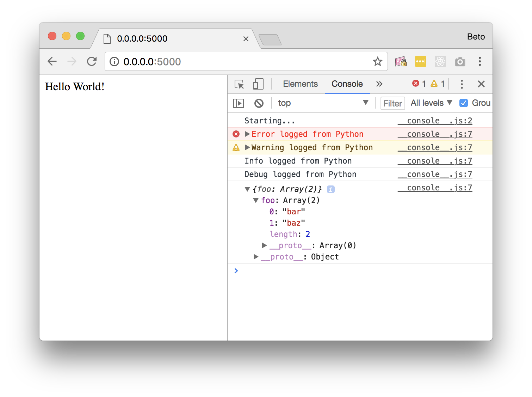
Task: Click the 1: "baz" array entry
Action: coord(287,223)
